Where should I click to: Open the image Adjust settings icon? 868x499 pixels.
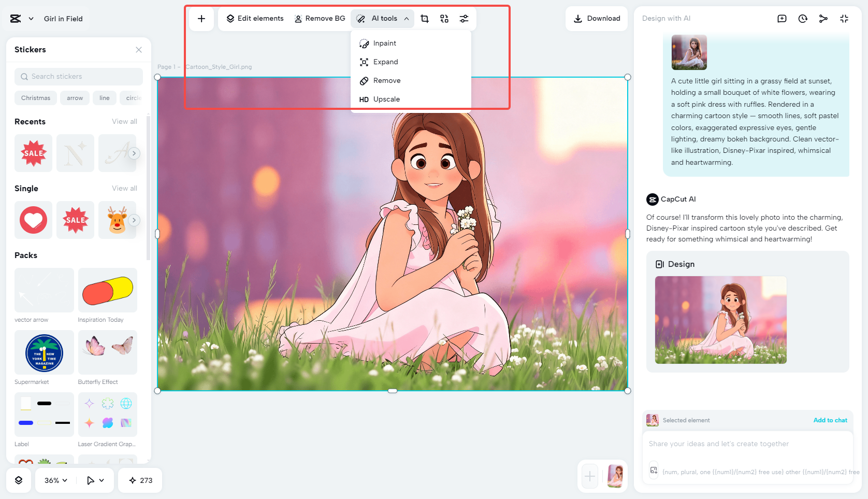point(464,18)
